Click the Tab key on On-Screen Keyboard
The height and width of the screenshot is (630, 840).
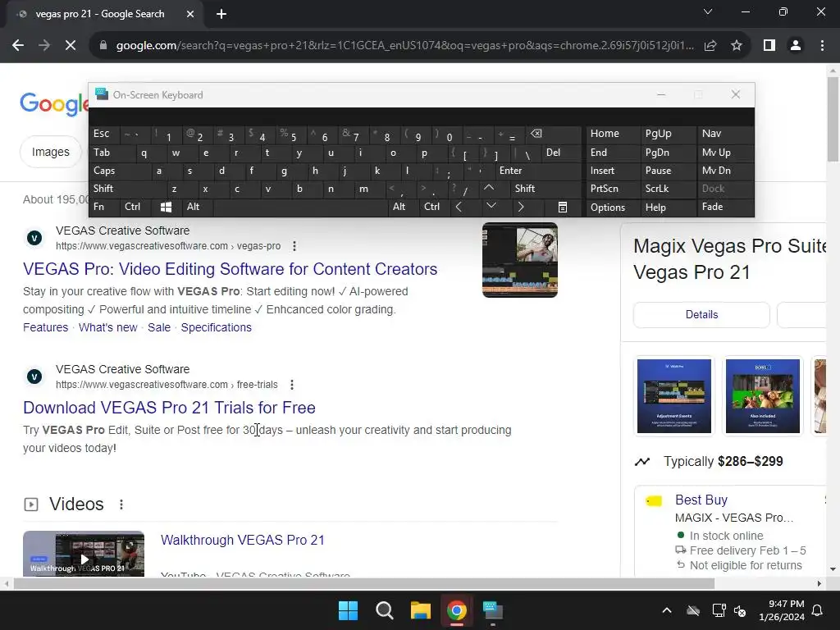coord(112,153)
